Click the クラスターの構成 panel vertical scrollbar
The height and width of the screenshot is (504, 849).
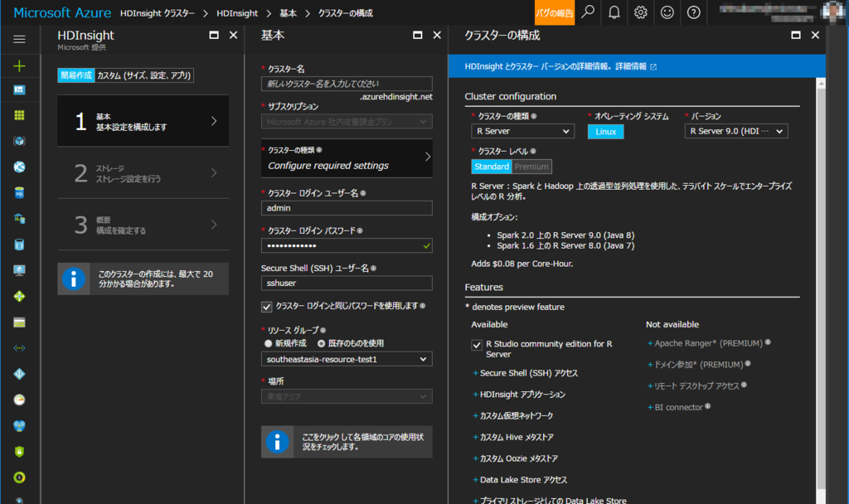point(821,289)
